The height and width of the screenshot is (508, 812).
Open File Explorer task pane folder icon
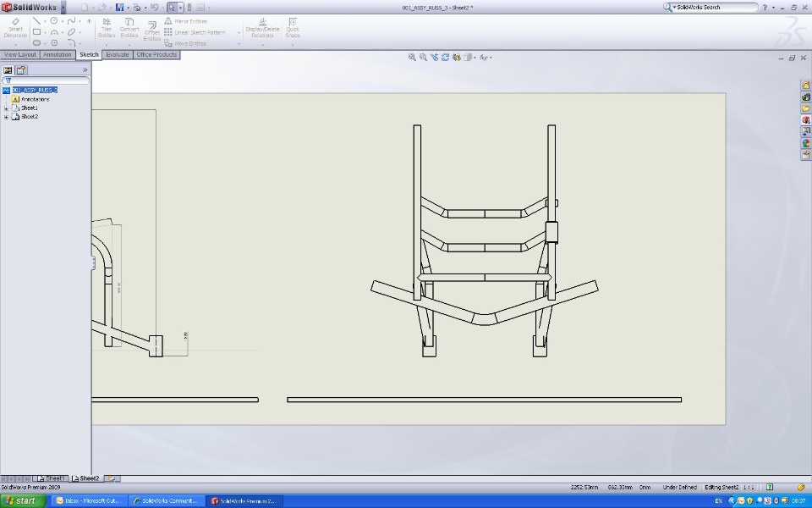tap(806, 108)
